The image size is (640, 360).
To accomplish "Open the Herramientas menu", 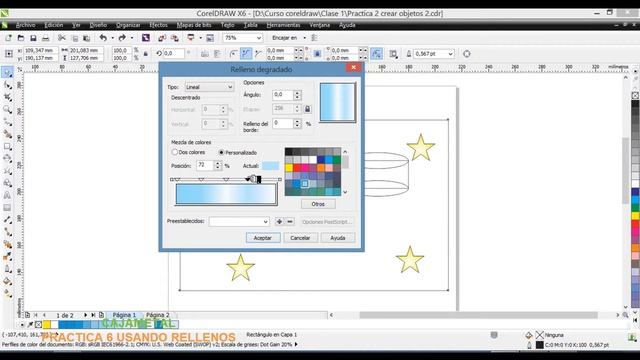I will [283, 25].
